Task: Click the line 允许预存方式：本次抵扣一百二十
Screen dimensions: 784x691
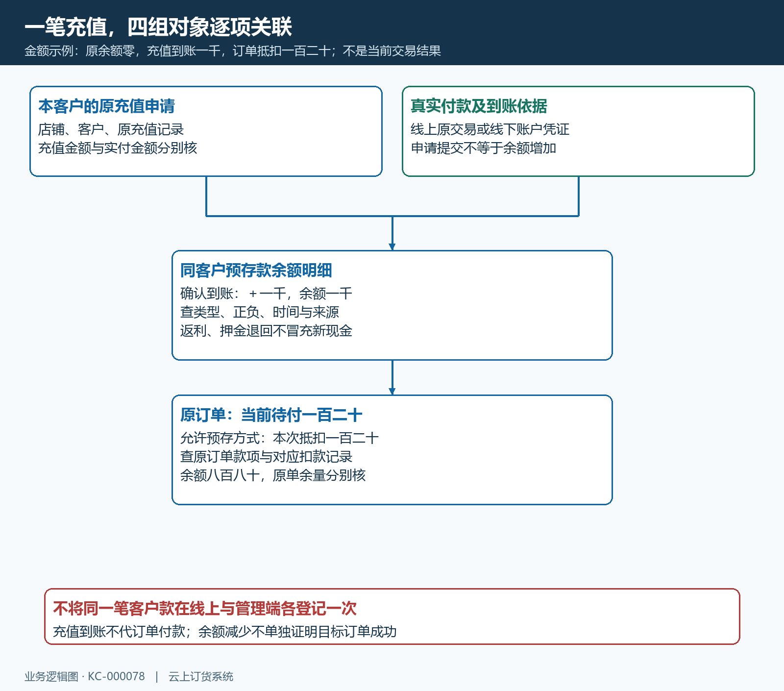Action: (279, 438)
